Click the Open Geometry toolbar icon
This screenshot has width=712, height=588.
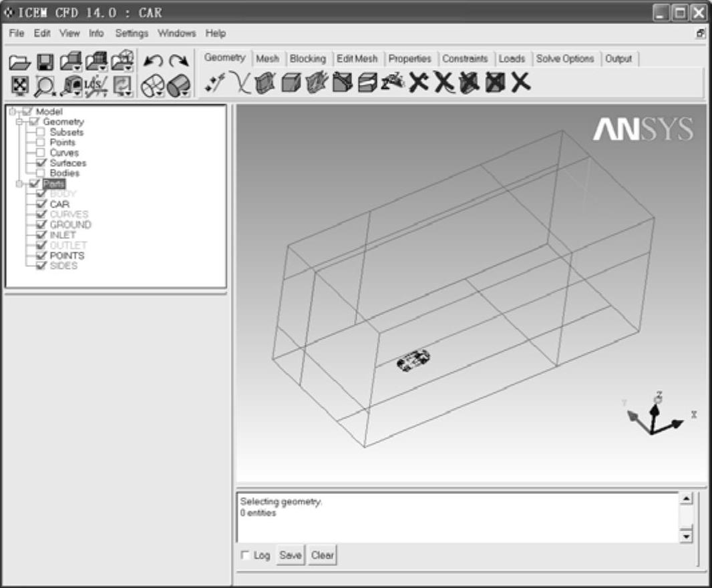(x=70, y=61)
